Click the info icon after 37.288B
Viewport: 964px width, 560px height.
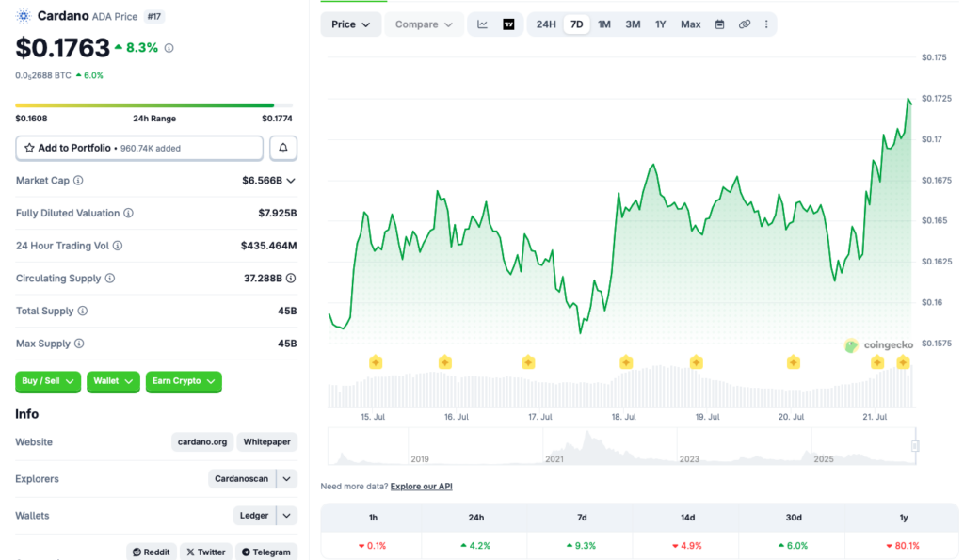pyautogui.click(x=291, y=279)
